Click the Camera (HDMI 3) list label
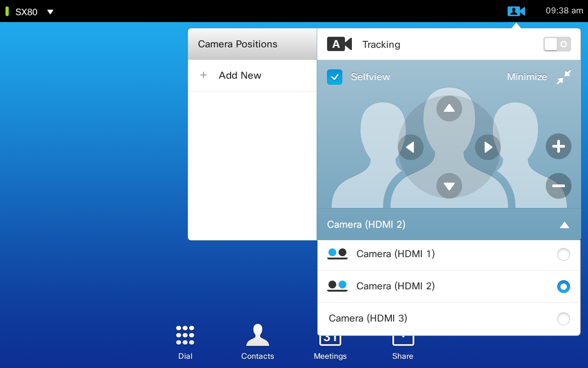Image resolution: width=588 pixels, height=368 pixels. click(x=368, y=318)
